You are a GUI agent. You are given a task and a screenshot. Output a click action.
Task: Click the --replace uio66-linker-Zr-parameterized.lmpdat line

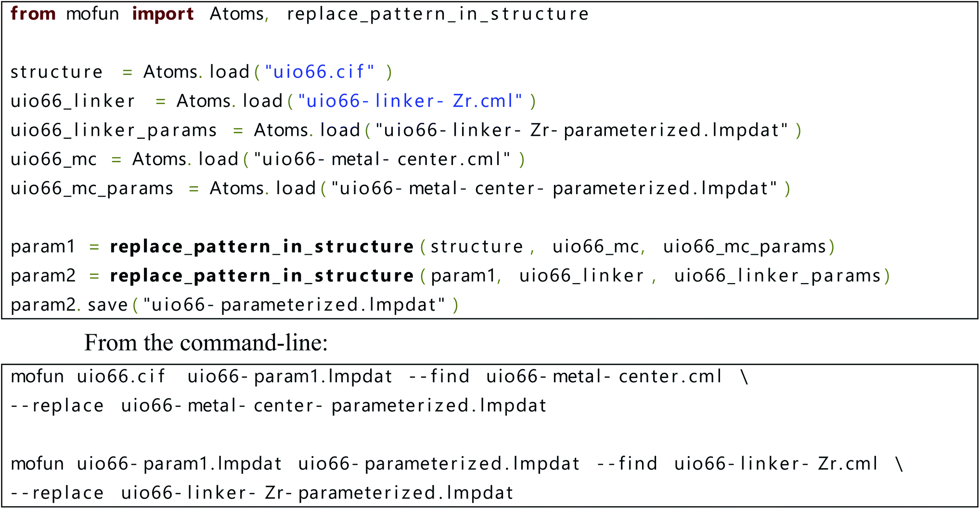coord(262,493)
